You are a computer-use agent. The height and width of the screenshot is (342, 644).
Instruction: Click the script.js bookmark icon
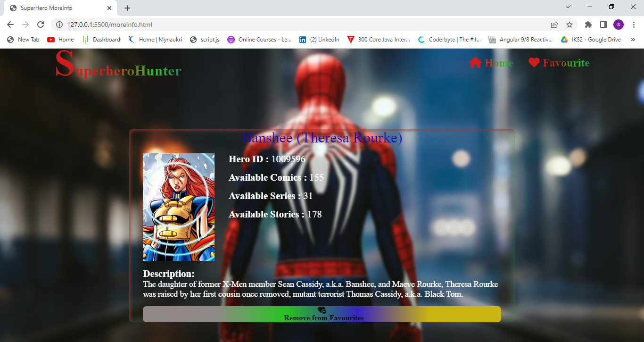tap(193, 40)
